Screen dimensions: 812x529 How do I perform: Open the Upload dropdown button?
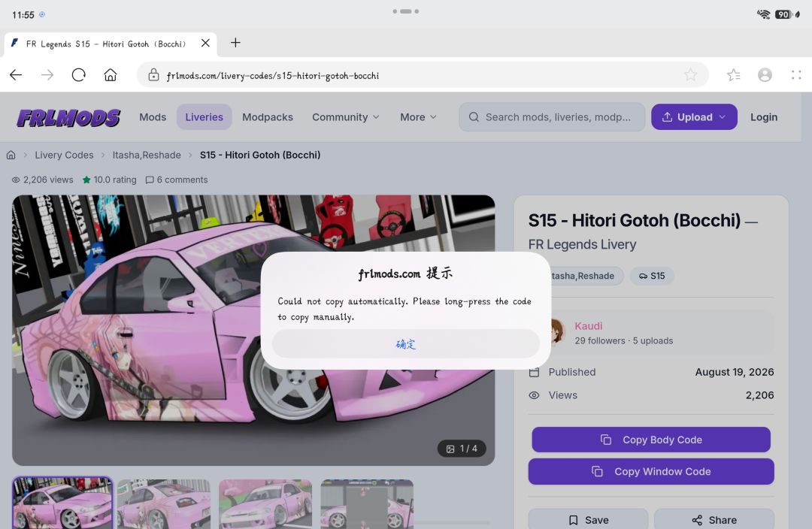pyautogui.click(x=694, y=117)
